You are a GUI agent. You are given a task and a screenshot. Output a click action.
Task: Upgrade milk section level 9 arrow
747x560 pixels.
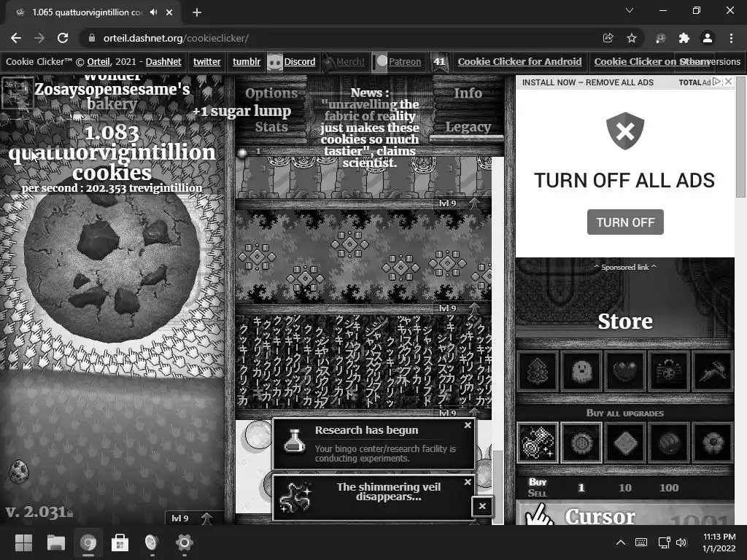point(206,518)
